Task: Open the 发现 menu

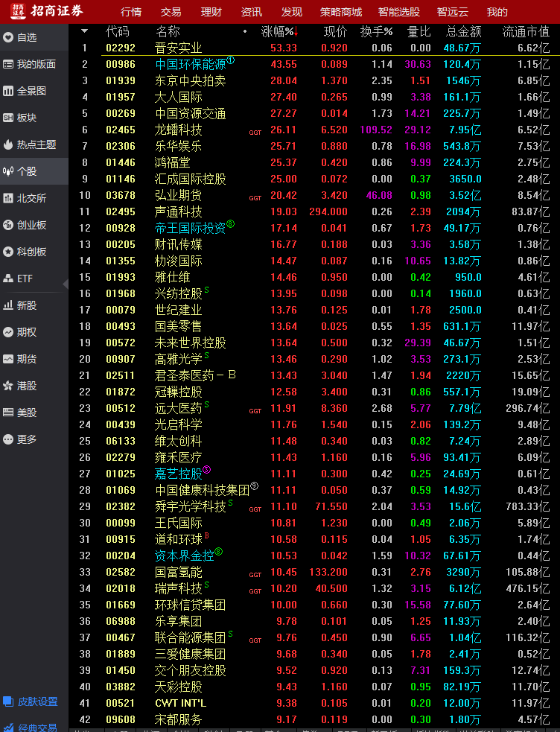Action: [x=292, y=12]
